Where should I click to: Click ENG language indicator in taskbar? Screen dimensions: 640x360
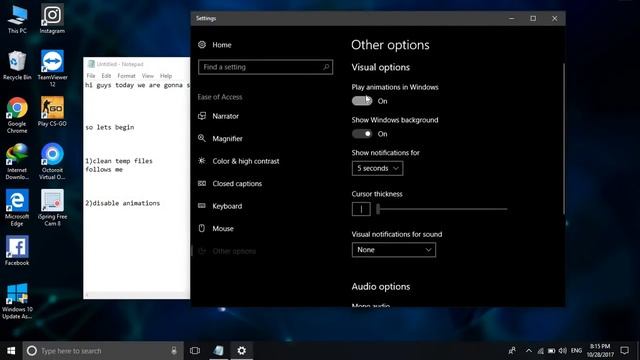point(576,351)
